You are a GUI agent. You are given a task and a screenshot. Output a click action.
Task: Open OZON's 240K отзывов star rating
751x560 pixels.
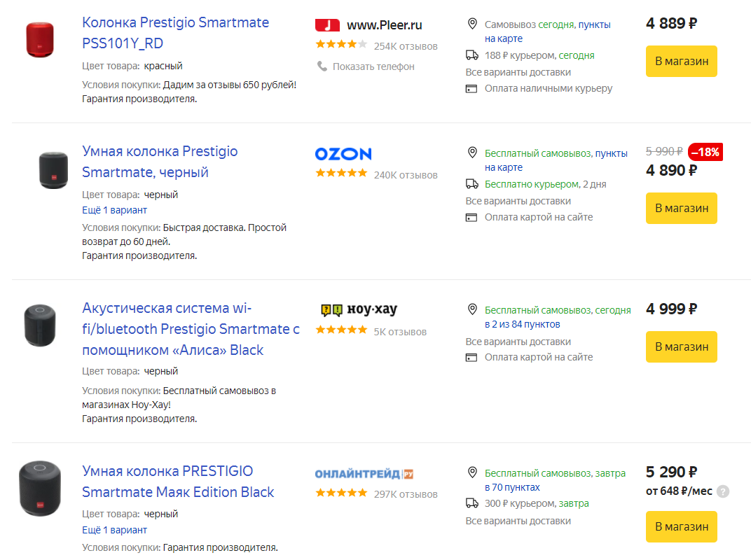(x=341, y=173)
